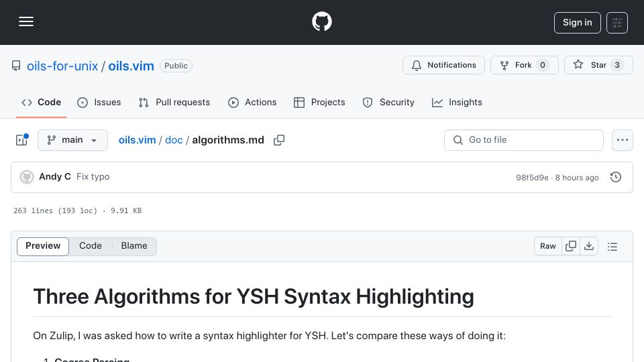Click the Public visibility badge
The width and height of the screenshot is (644, 362).
(x=176, y=66)
